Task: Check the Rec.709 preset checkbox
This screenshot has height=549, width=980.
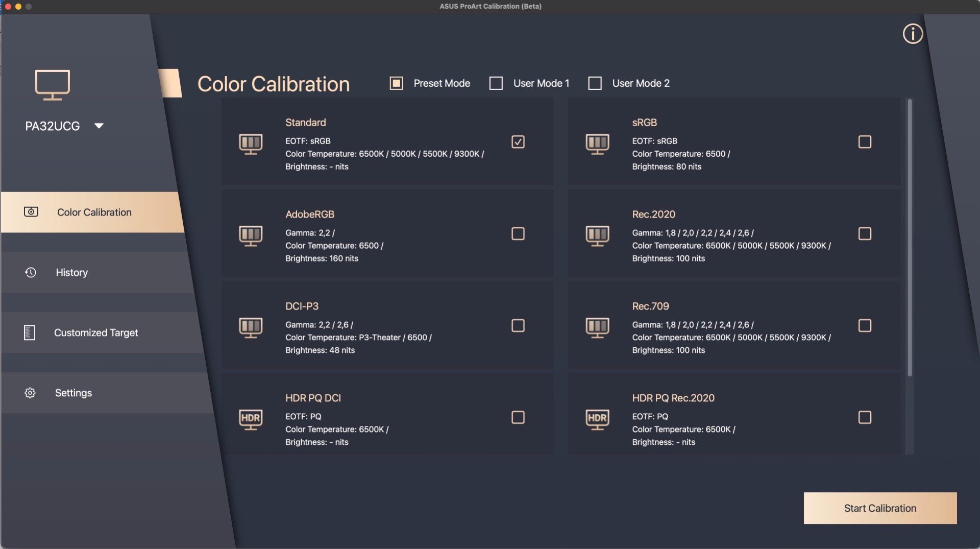Action: pos(865,325)
